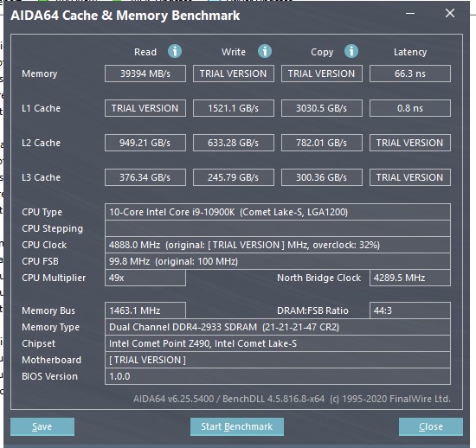The height and width of the screenshot is (448, 476).
Task: Click the Close button at bottom
Action: (x=431, y=426)
